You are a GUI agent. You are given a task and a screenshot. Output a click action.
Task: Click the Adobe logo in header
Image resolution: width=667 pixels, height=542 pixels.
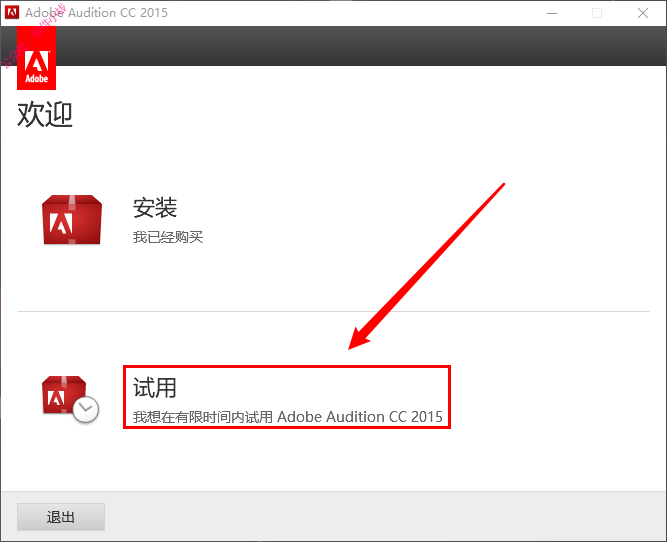[36, 58]
